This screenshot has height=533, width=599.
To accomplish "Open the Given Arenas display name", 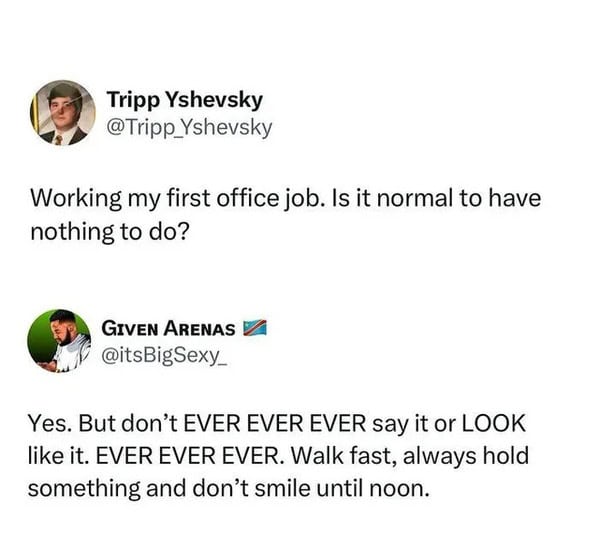I will click(168, 328).
